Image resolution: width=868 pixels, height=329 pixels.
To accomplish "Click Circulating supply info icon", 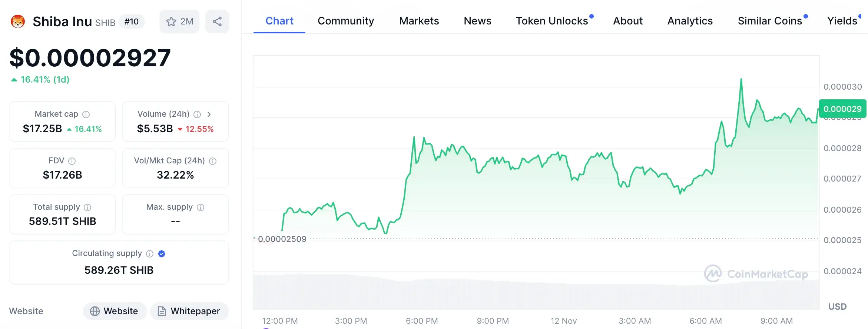I will click(150, 254).
